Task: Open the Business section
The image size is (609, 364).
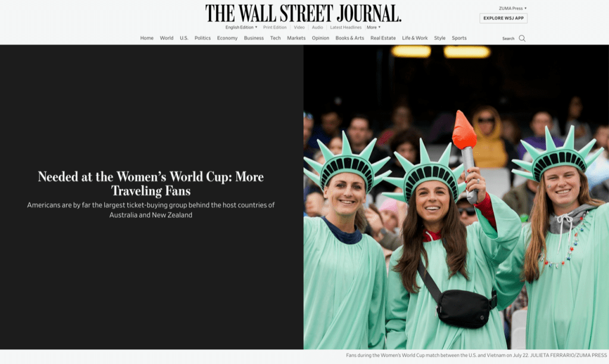Action: [254, 38]
